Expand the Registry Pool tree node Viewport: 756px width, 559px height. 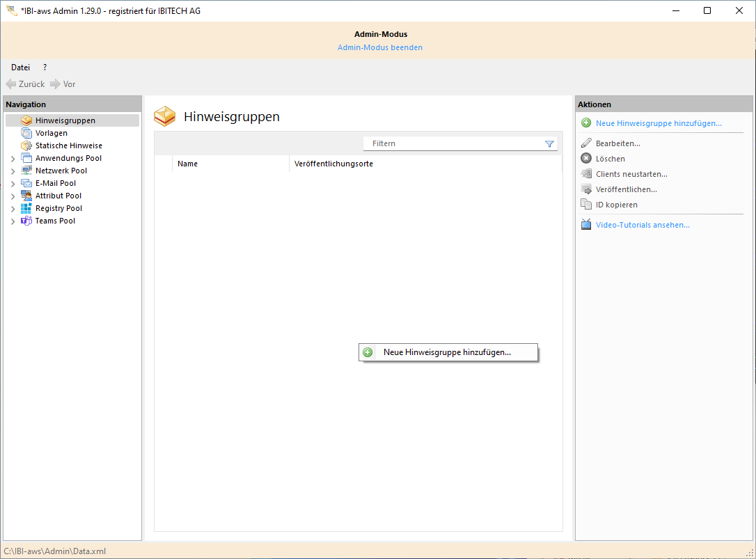tap(13, 209)
